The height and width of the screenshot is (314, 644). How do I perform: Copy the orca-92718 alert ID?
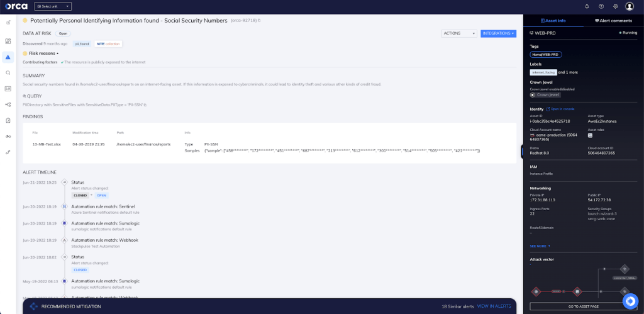pyautogui.click(x=259, y=21)
